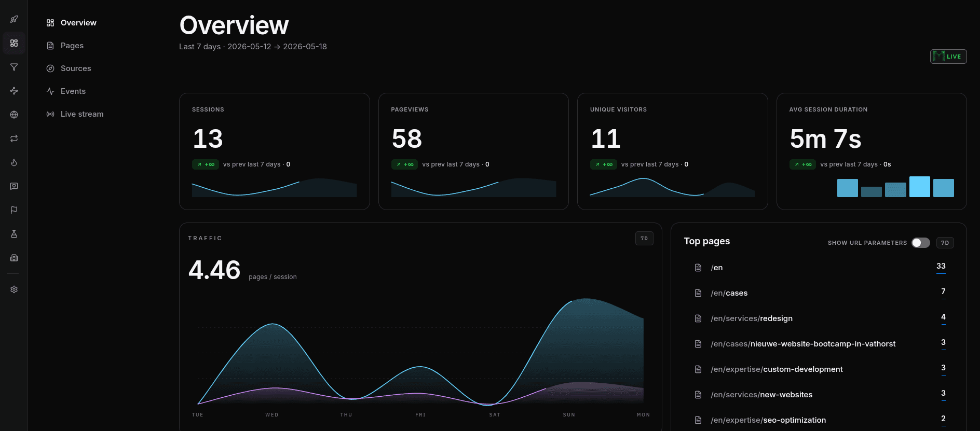
Task: Open the nieuwe-website-bootcamp-in-vathorst page link
Action: click(803, 344)
